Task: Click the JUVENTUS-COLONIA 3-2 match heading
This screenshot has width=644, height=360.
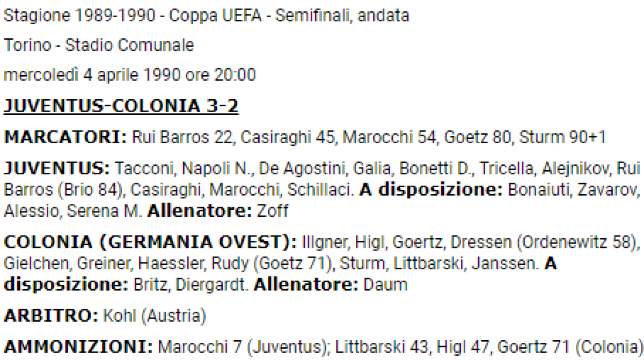Action: tap(121, 106)
